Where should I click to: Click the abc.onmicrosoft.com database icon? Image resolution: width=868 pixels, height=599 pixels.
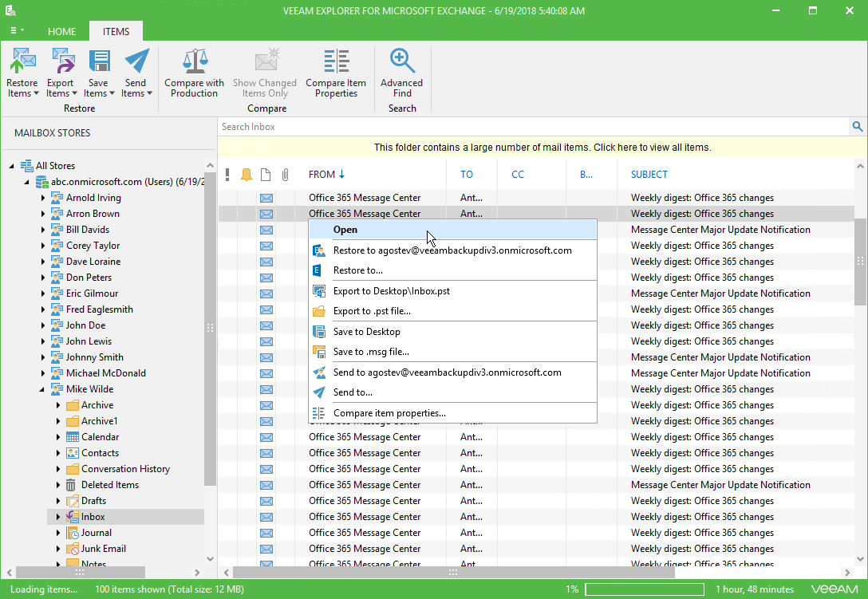[x=42, y=182]
